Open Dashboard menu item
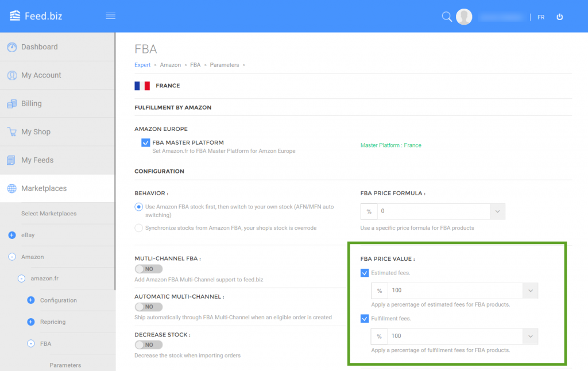 [x=57, y=47]
